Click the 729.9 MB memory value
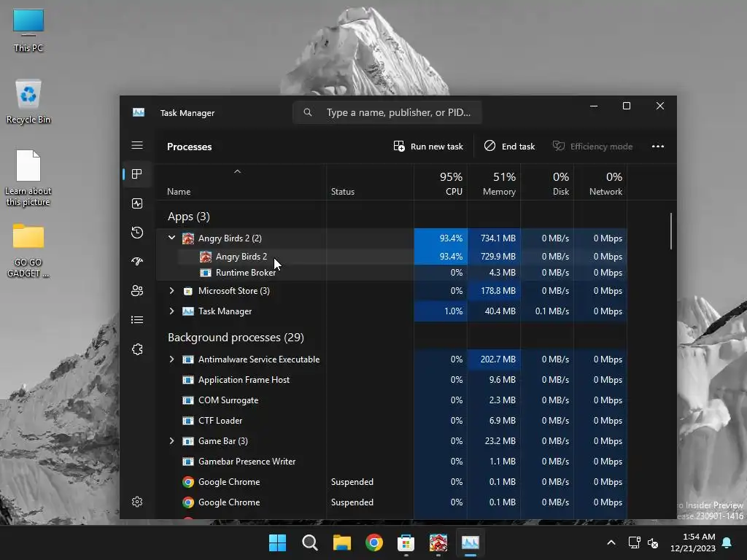The width and height of the screenshot is (747, 560). click(x=498, y=257)
